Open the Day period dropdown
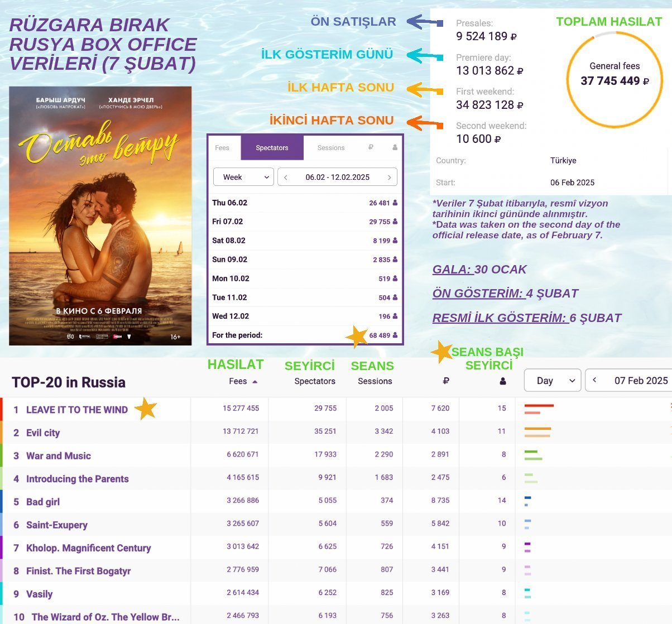This screenshot has width=672, height=624. point(553,381)
